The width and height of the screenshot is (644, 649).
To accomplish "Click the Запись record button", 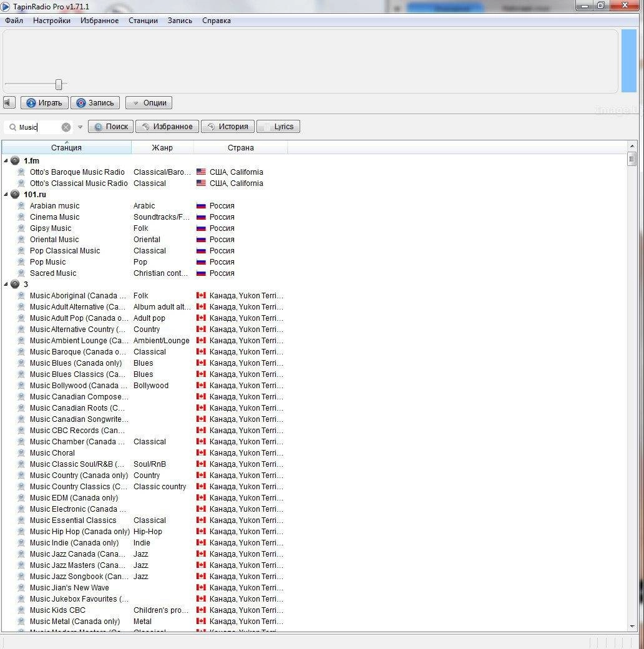I will 95,102.
